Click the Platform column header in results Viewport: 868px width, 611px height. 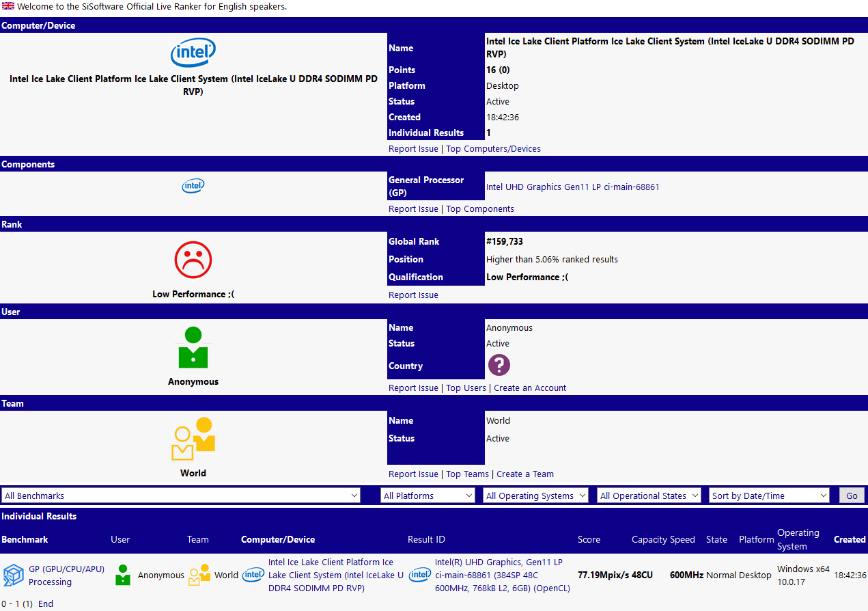pyautogui.click(x=757, y=539)
